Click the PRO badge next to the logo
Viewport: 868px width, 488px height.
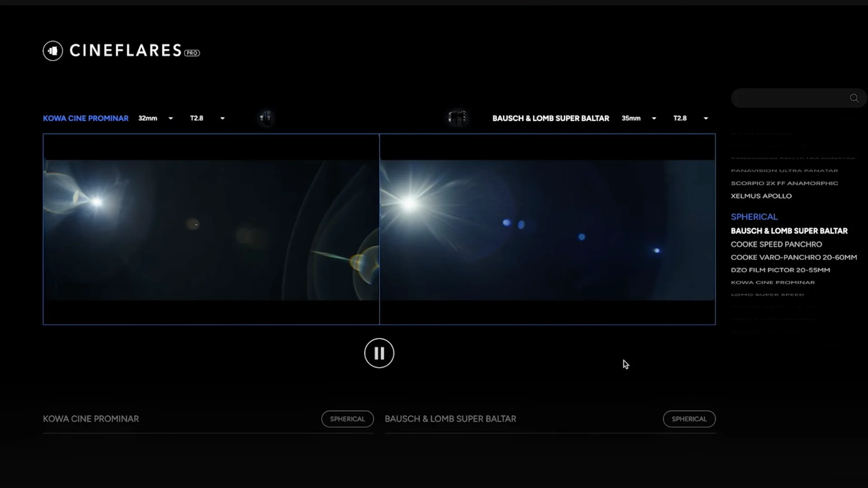click(191, 53)
